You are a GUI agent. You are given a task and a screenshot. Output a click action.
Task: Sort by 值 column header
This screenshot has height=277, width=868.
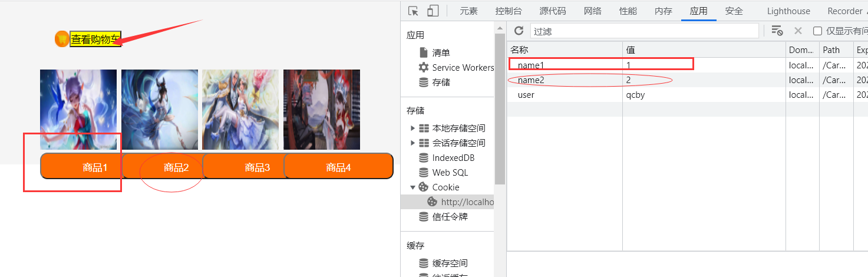click(704, 50)
